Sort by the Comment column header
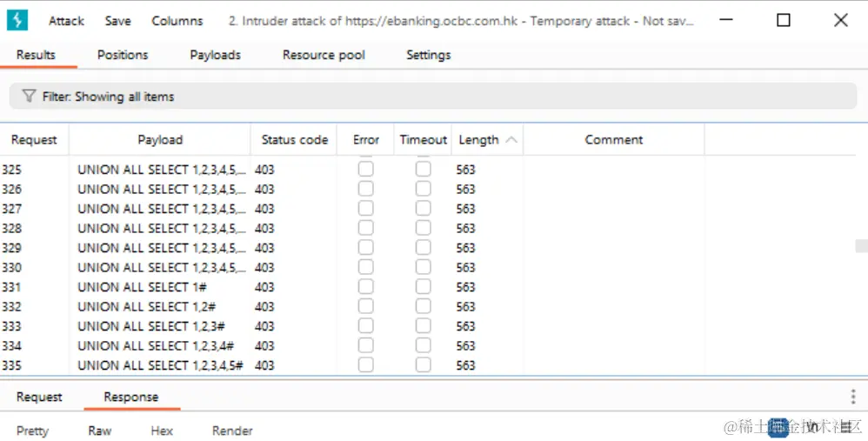This screenshot has height=441, width=868. click(x=614, y=140)
